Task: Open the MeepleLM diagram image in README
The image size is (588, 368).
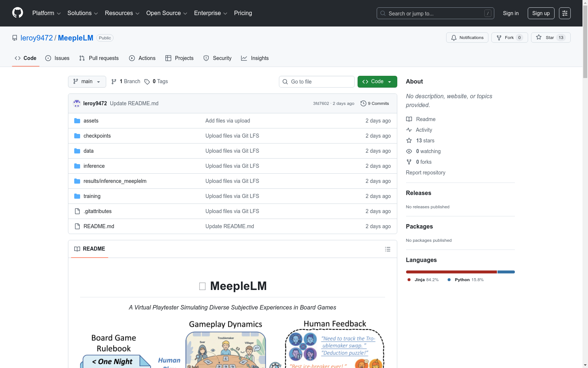Action: (x=233, y=344)
